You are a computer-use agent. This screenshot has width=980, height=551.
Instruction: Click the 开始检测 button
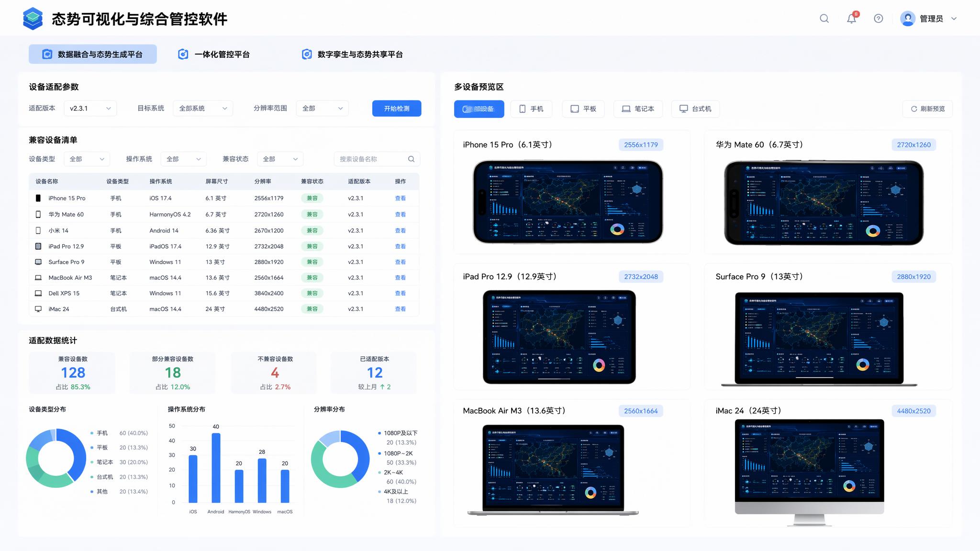pyautogui.click(x=397, y=109)
